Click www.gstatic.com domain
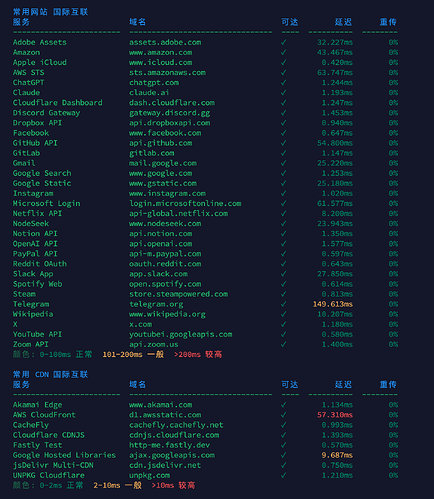Viewport: 434px width, 499px height. [x=163, y=183]
